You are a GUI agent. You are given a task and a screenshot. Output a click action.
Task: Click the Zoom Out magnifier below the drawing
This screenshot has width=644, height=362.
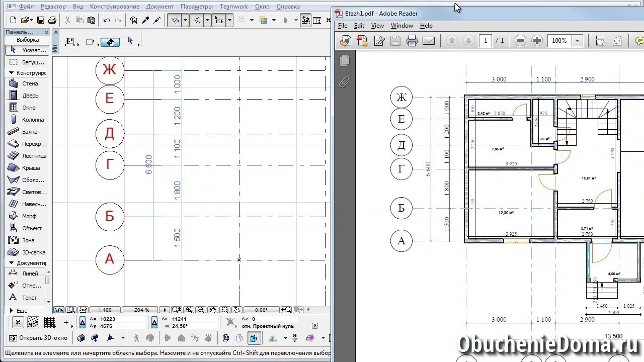tap(200, 310)
